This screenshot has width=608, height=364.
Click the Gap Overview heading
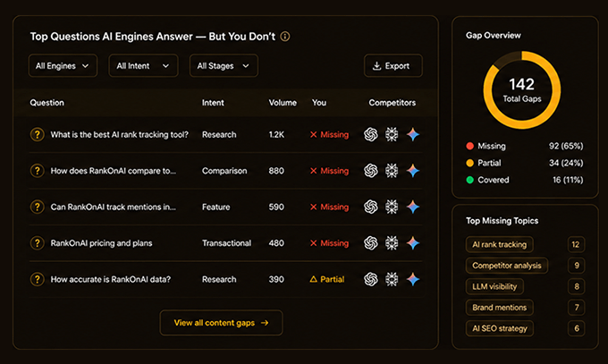494,35
